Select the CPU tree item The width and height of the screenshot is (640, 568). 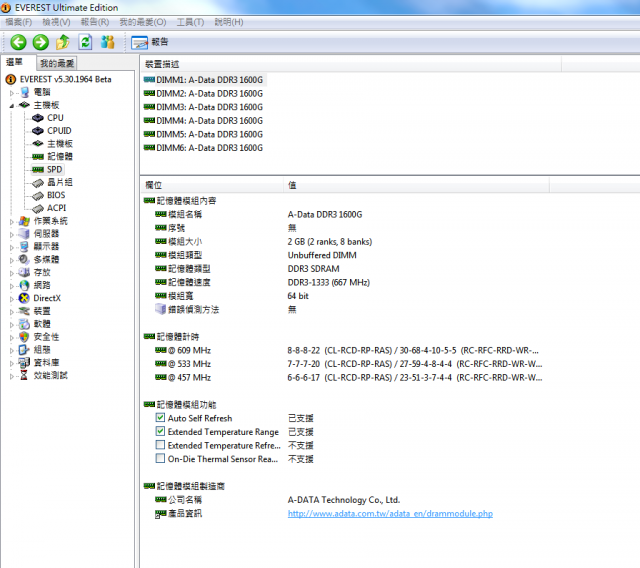(x=55, y=118)
